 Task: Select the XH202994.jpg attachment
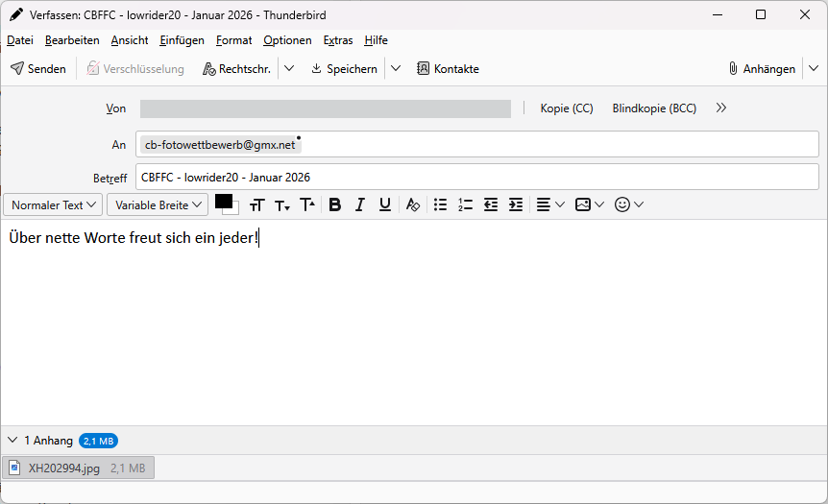(x=78, y=468)
